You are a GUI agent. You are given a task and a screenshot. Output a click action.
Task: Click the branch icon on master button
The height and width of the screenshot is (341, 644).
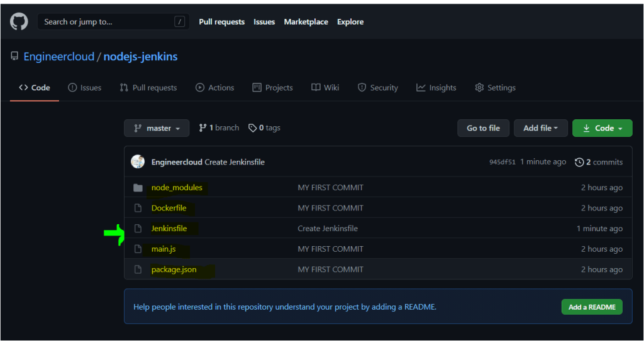(x=138, y=129)
